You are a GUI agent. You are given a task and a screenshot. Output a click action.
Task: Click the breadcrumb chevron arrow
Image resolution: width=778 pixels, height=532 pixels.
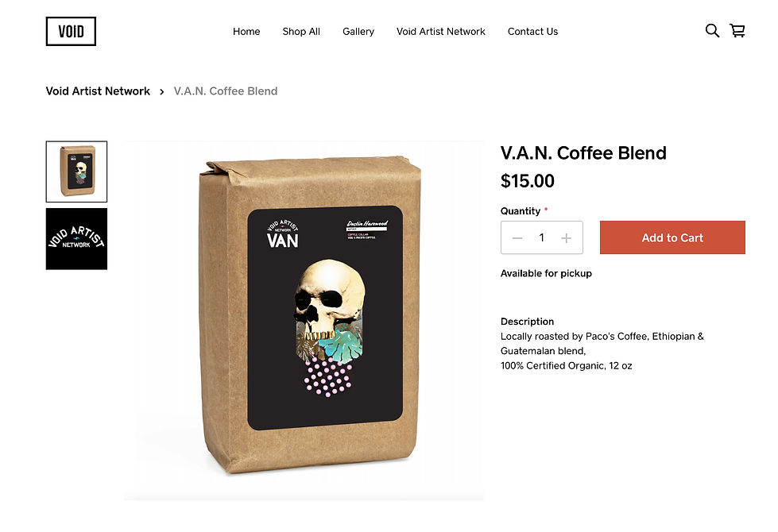(162, 92)
